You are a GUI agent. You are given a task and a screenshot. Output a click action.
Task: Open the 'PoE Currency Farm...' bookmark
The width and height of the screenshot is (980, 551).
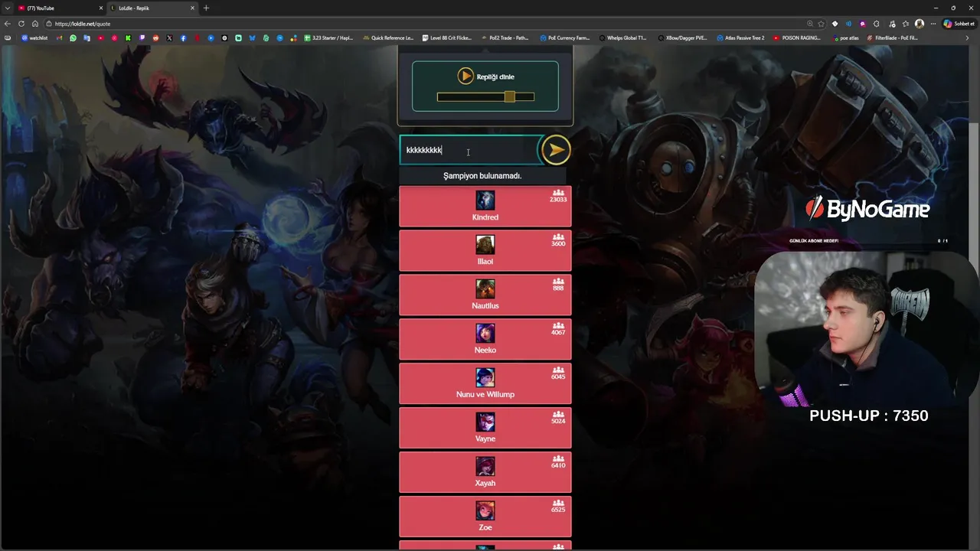coord(565,37)
